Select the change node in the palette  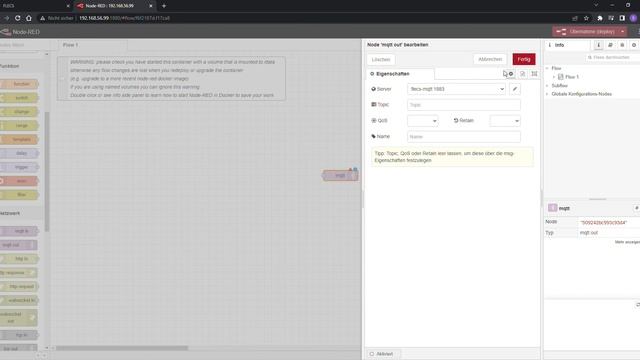point(19,112)
